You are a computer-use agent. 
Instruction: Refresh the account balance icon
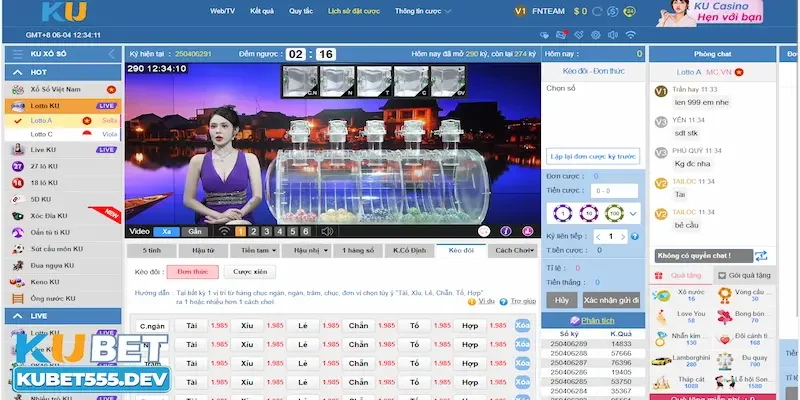pos(597,11)
